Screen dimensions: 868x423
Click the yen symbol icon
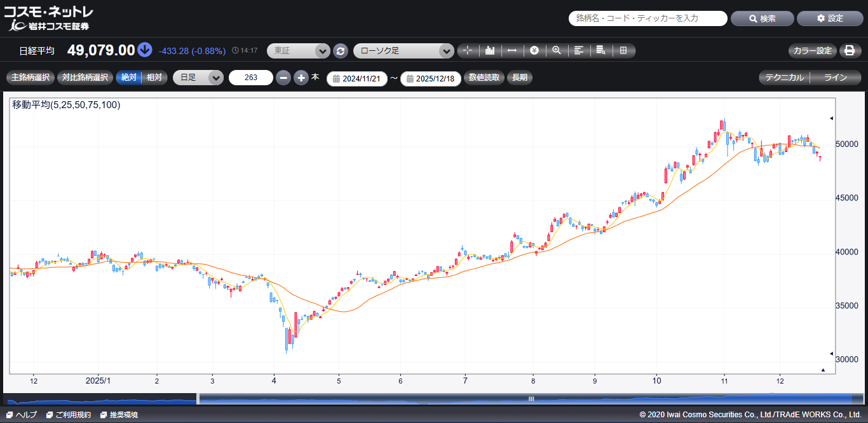[534, 51]
